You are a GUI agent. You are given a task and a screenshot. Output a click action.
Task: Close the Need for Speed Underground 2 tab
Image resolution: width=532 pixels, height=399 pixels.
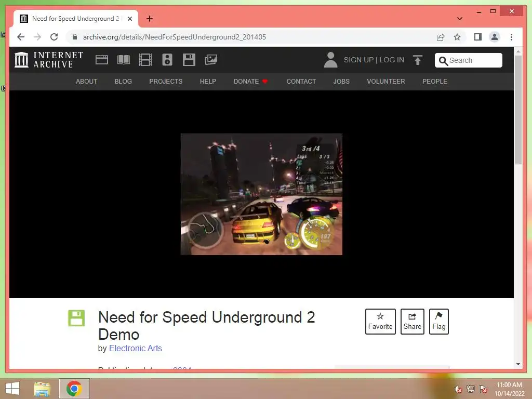pos(130,19)
